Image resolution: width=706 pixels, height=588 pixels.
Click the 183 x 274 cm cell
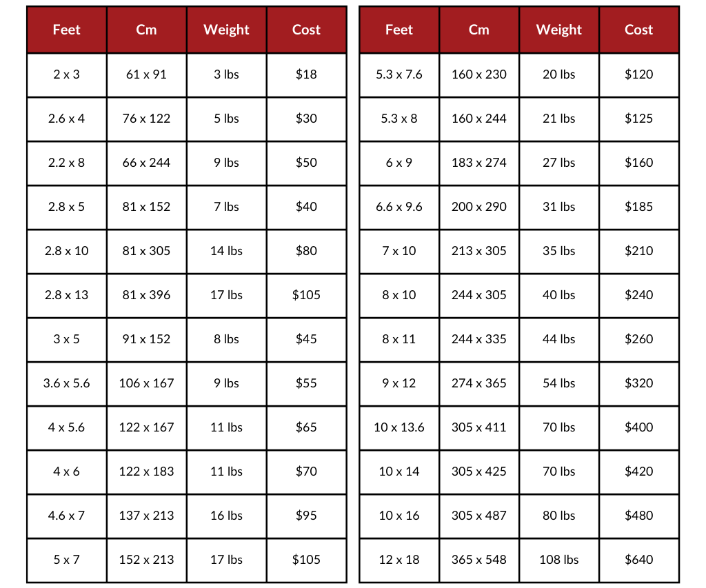(x=478, y=163)
